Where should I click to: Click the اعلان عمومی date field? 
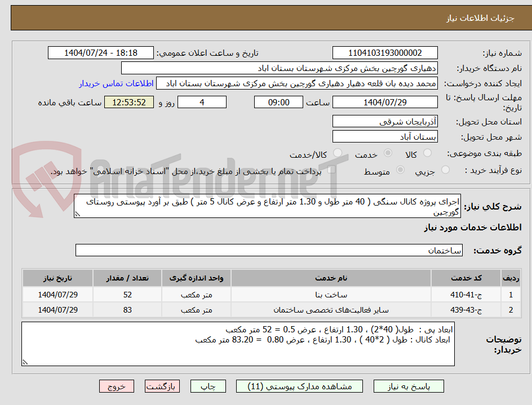coord(100,51)
